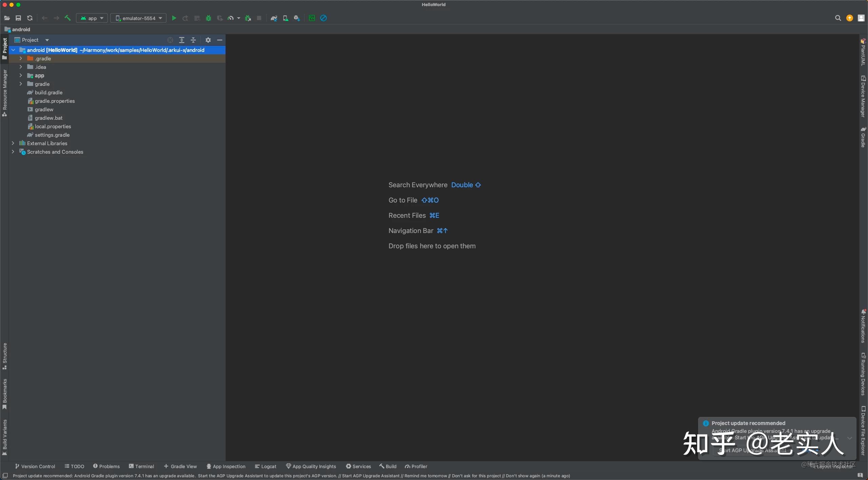The image size is (868, 480).
Task: Open the Device Manager toolbar icon
Action: pyautogui.click(x=285, y=18)
